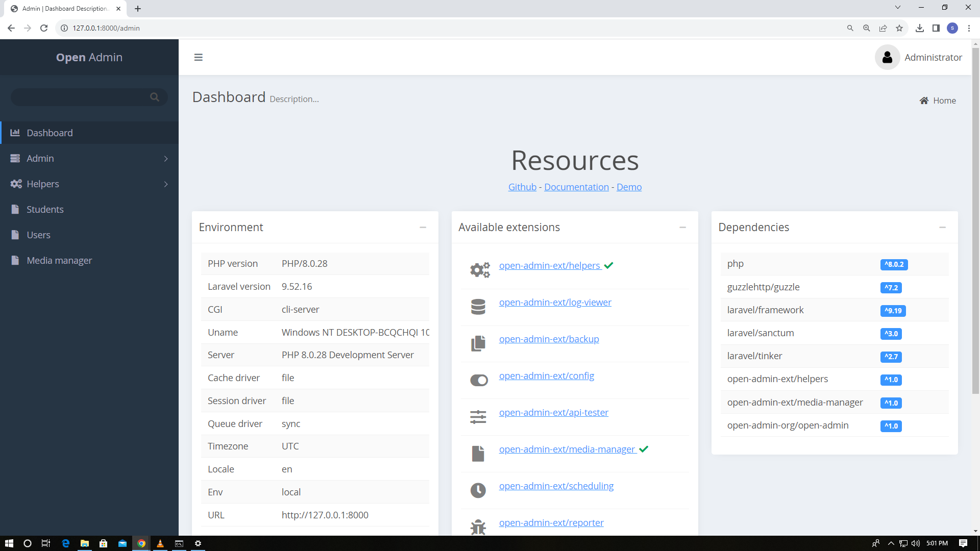
Task: Select the Dashboard bar-chart icon
Action: coord(15,132)
